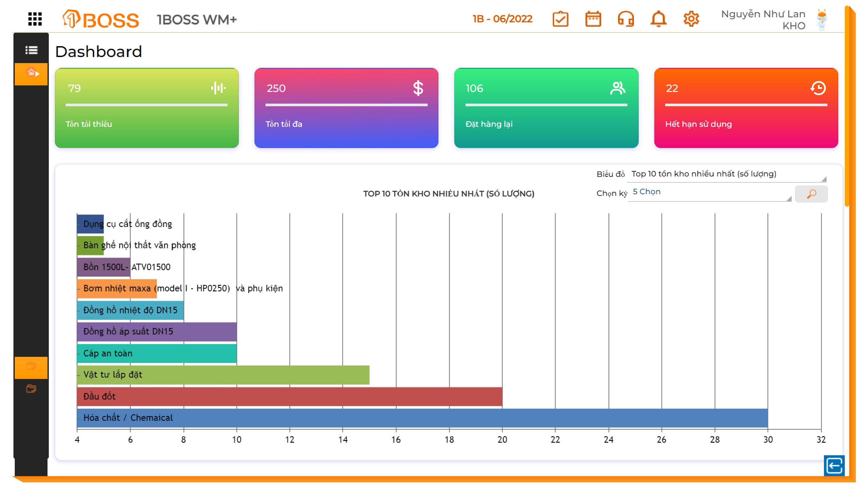Open the calendar icon in header

593,19
